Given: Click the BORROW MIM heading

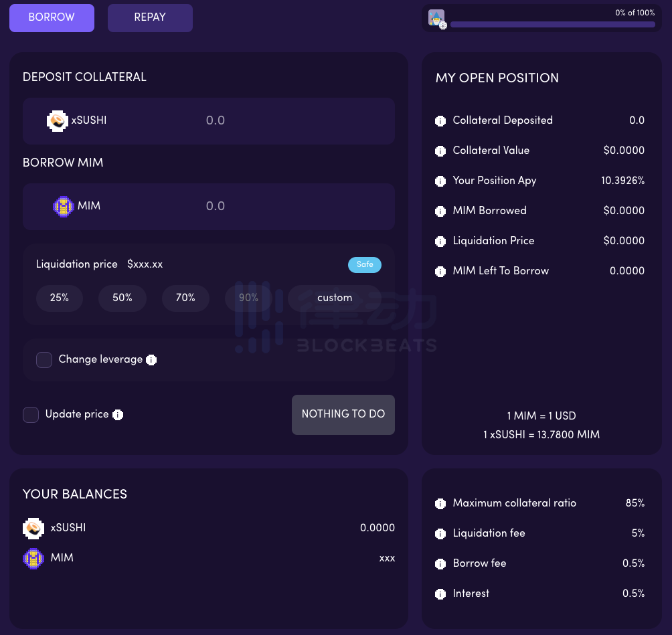Looking at the screenshot, I should pyautogui.click(x=63, y=163).
